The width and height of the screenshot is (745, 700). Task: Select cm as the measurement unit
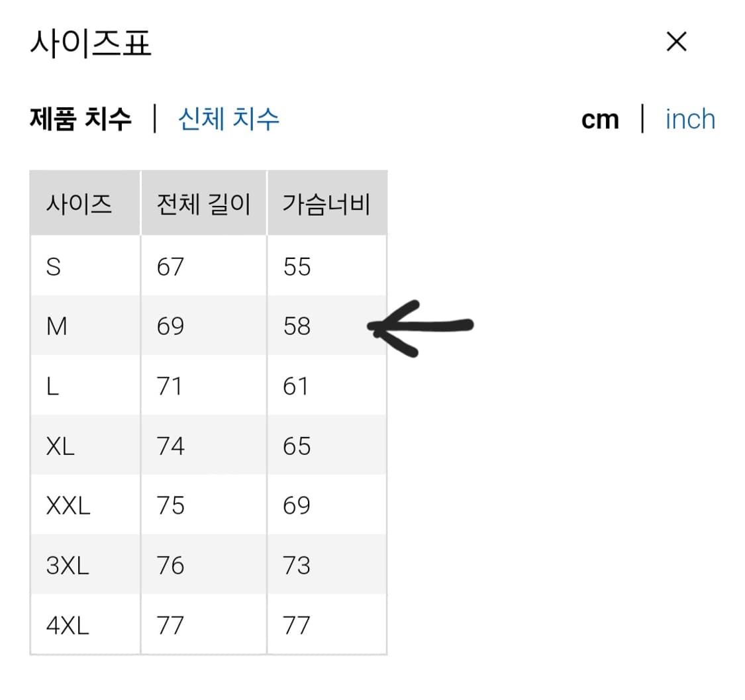click(x=599, y=119)
